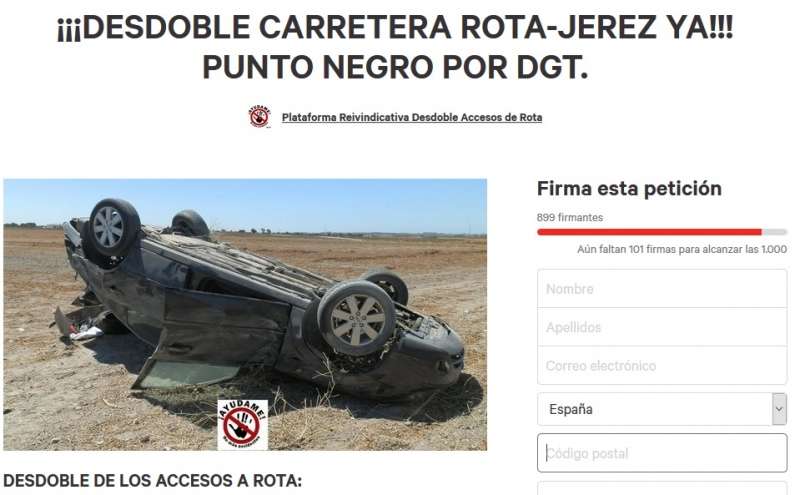Click the 899 firmantes counter
The width and height of the screenshot is (800, 495).
569,217
